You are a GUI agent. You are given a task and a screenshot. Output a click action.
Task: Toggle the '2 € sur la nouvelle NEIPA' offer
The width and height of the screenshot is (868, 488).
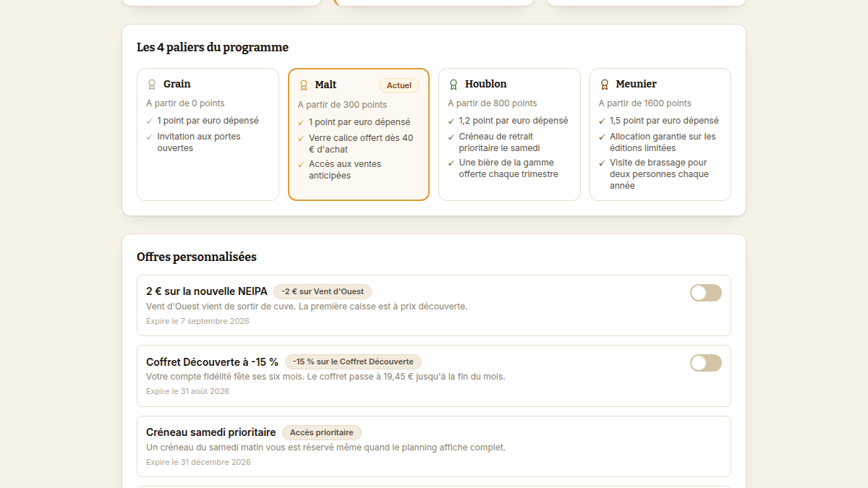coord(706,293)
